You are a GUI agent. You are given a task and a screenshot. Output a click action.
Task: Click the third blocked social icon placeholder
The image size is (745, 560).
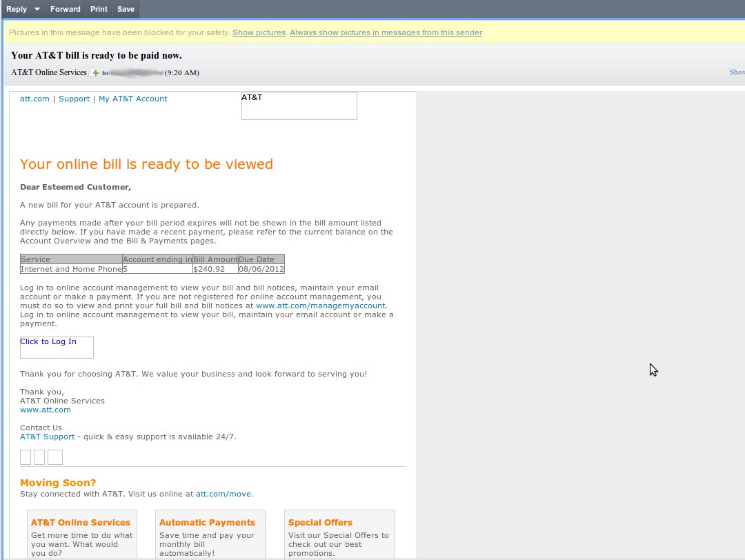(55, 457)
